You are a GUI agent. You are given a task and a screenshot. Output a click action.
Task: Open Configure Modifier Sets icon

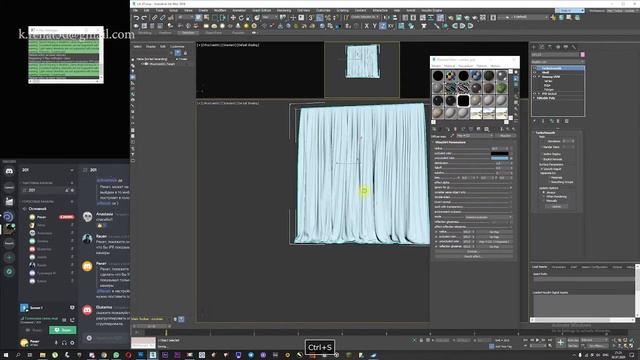[567, 121]
